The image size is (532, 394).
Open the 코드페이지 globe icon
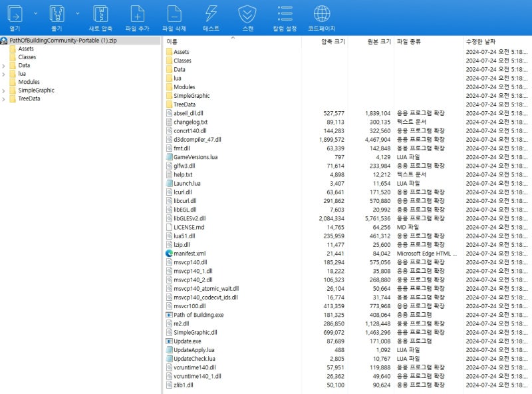click(322, 14)
